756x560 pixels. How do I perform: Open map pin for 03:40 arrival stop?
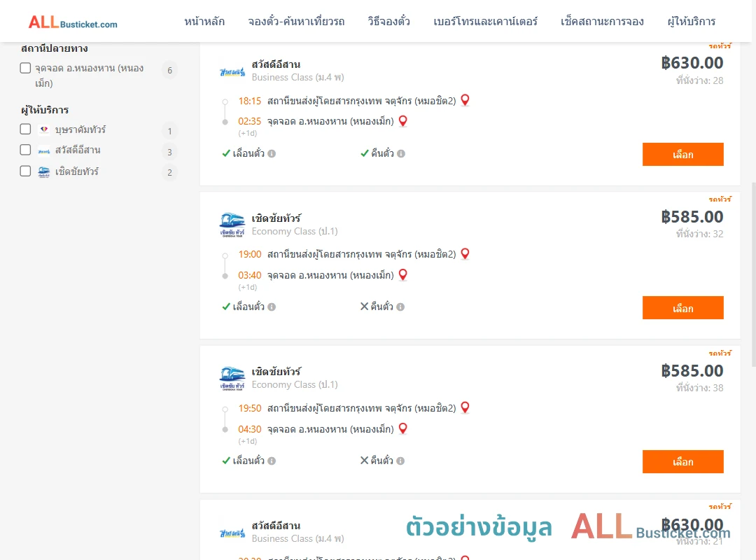coord(403,275)
